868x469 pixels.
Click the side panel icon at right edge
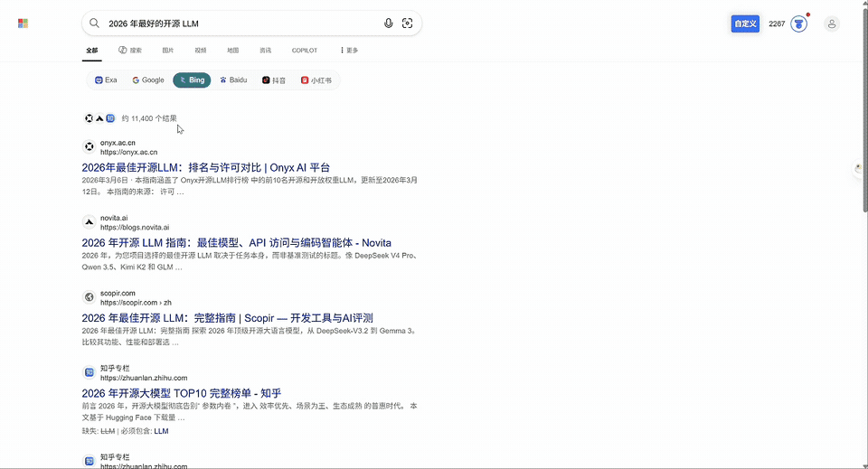(859, 169)
